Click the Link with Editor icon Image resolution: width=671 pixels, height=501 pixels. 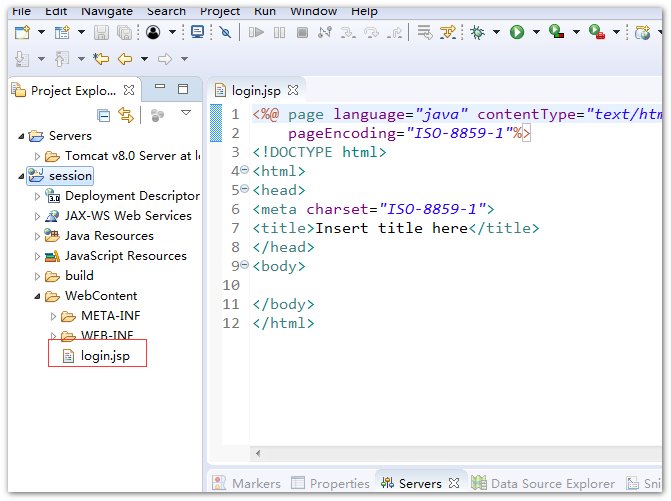[x=126, y=115]
